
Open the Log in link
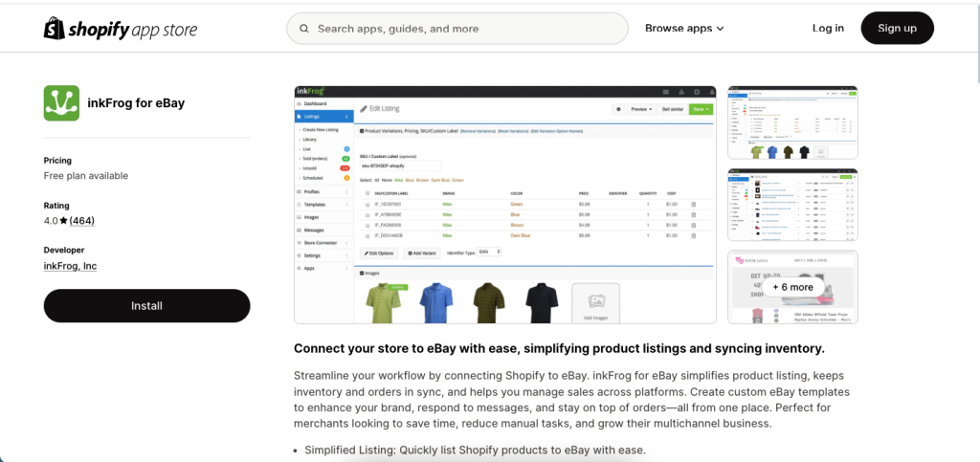pos(828,28)
